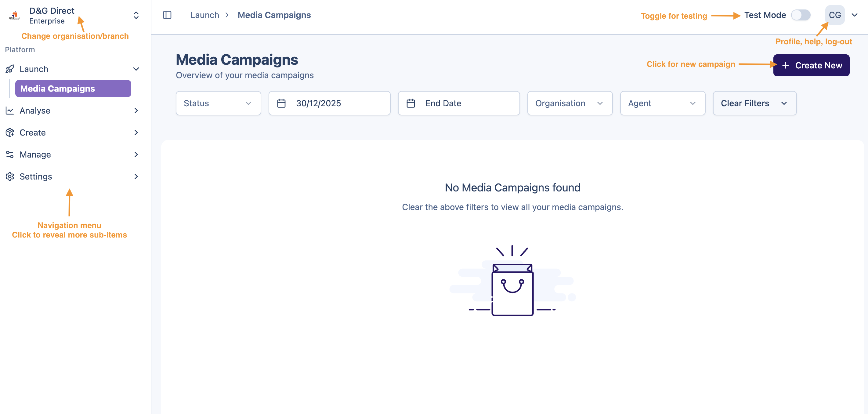Open the Status filter dropdown
The image size is (868, 414).
[218, 103]
